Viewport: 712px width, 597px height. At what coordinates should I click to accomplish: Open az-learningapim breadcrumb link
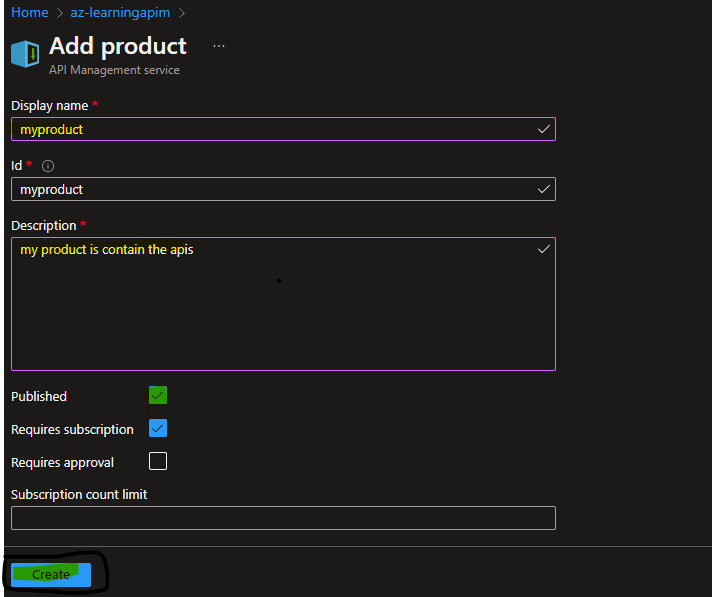(x=120, y=13)
